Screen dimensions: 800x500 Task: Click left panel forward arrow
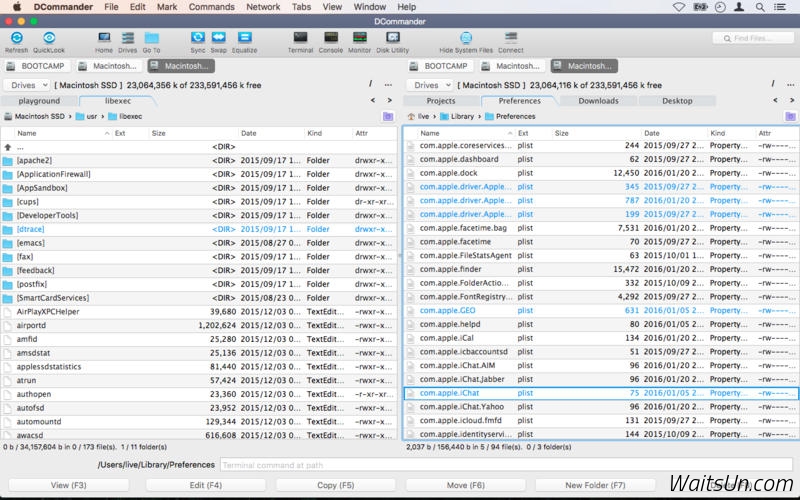(390, 101)
